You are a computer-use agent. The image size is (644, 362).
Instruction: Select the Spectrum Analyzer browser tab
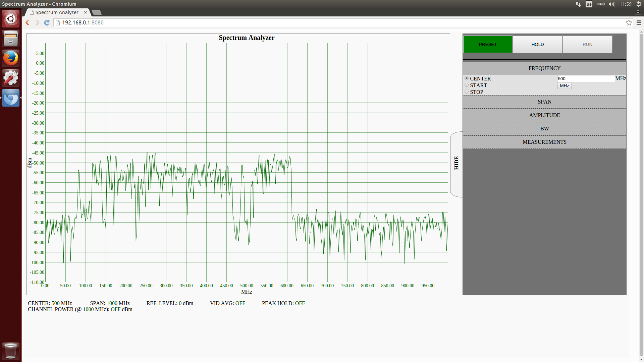pos(57,12)
